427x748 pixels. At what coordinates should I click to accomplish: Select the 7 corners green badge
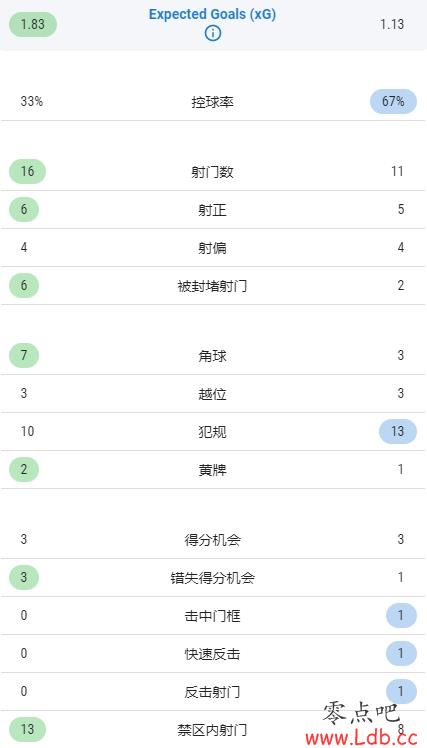(x=24, y=355)
